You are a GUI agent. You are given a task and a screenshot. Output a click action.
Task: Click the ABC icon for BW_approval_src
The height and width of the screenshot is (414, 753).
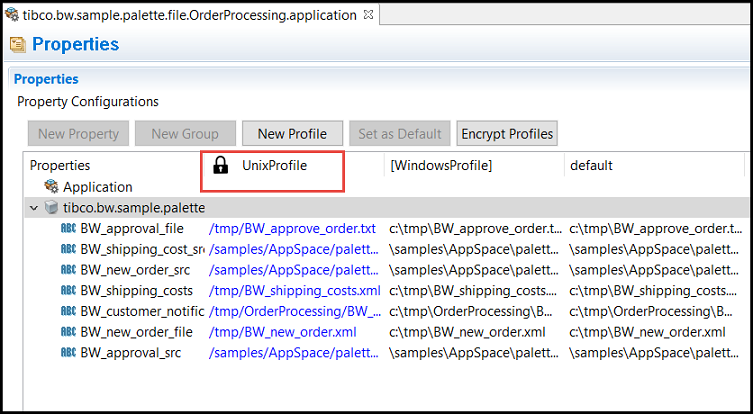point(69,352)
